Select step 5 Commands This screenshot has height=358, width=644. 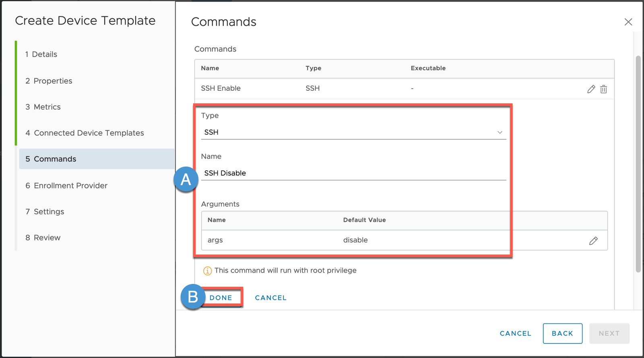[x=97, y=159]
